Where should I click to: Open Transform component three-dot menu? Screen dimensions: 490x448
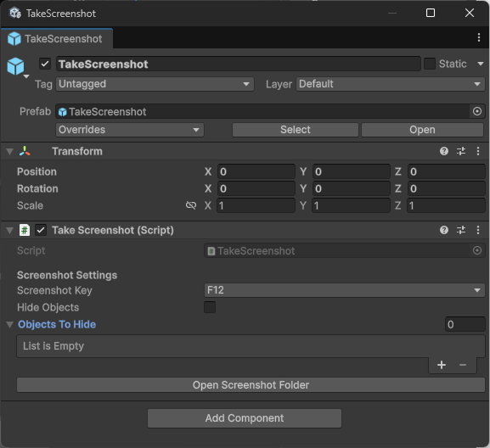coord(478,151)
